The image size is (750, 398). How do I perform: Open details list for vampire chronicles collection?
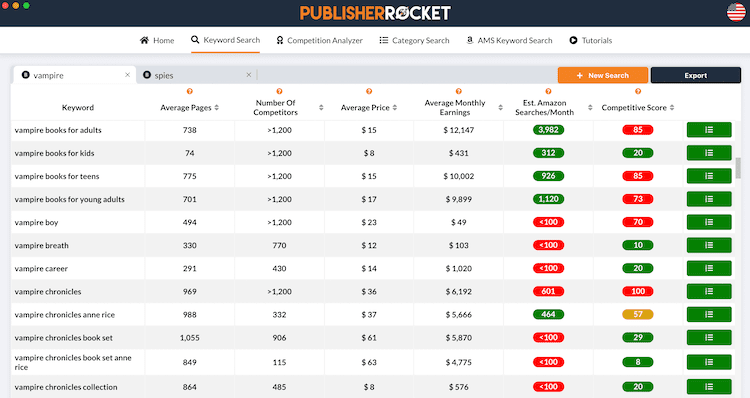point(709,387)
